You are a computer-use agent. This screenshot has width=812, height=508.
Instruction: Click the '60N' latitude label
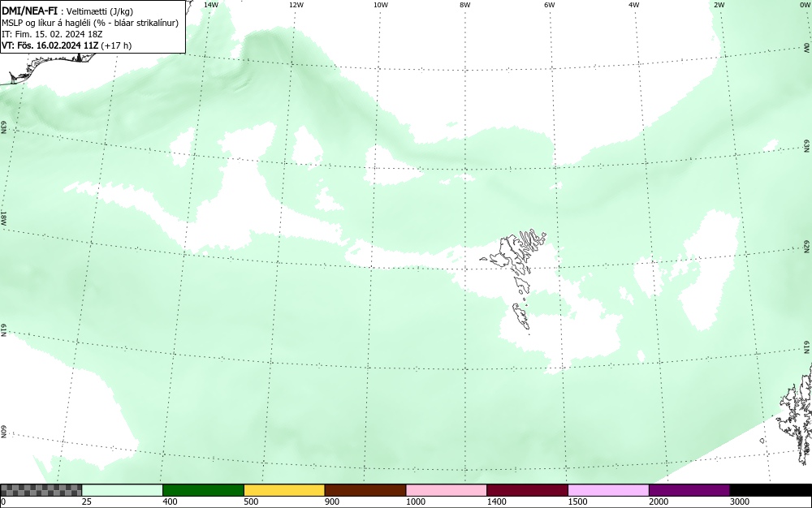click(x=3, y=432)
